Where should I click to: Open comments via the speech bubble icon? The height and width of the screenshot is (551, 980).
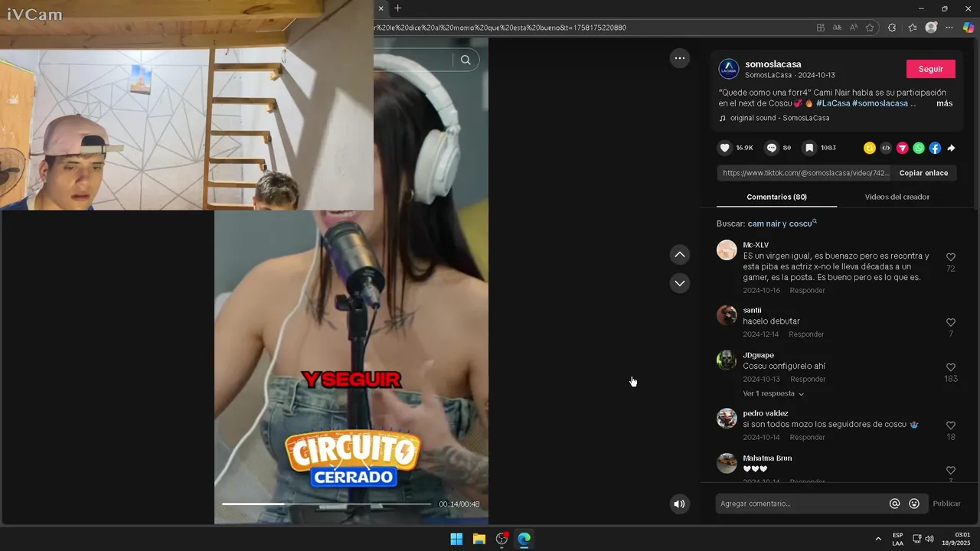pyautogui.click(x=772, y=148)
